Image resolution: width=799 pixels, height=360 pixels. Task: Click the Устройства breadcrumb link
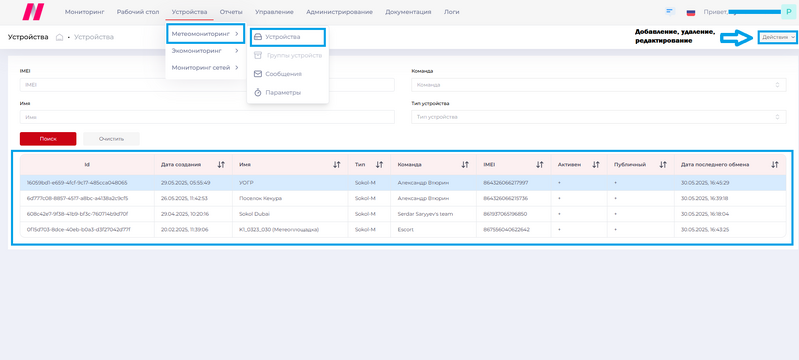tap(94, 37)
